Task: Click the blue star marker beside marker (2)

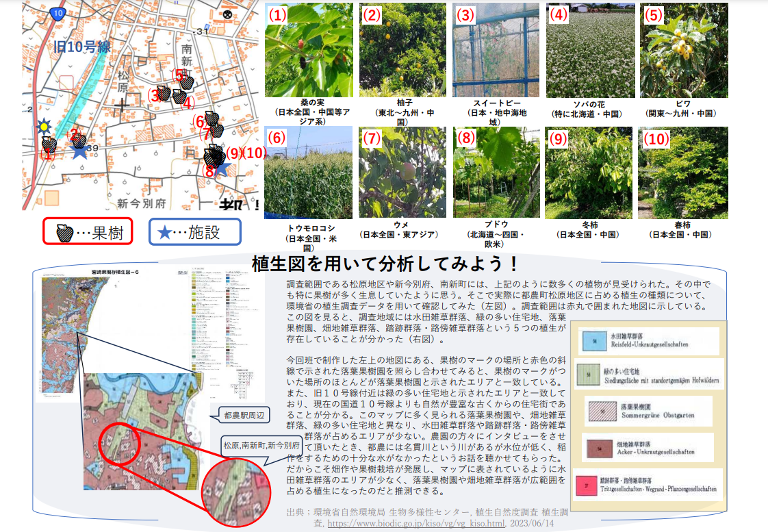Action: 79,152
